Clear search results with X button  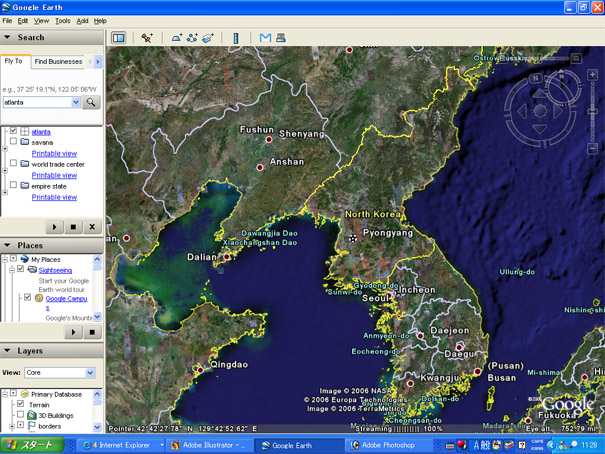(x=92, y=227)
